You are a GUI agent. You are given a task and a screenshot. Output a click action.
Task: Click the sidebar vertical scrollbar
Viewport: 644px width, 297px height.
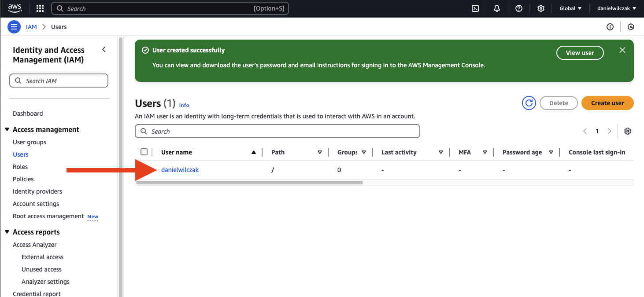[121, 167]
